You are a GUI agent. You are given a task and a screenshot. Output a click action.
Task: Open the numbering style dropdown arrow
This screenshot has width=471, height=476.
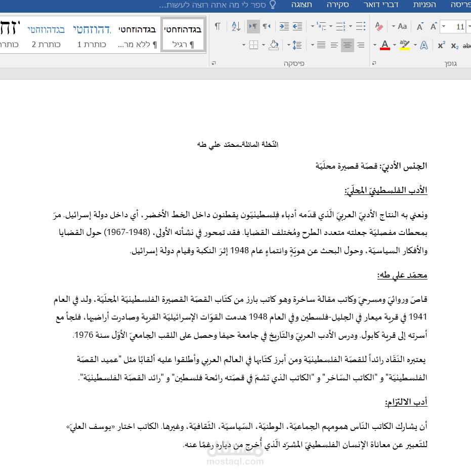(331, 27)
